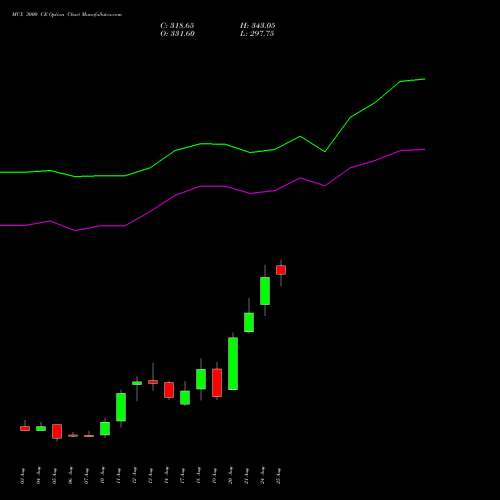Click the low price value L: 297.75
The image size is (500, 500).
pyautogui.click(x=257, y=34)
